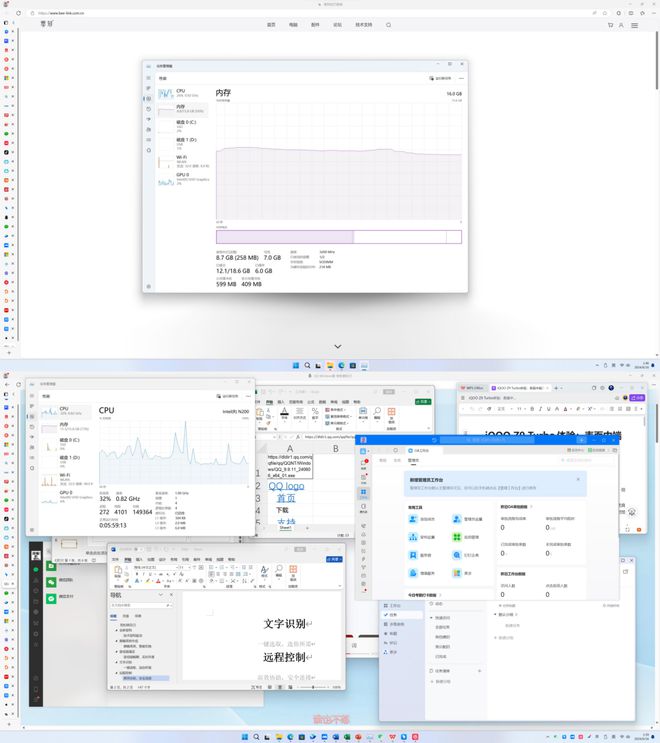
Task: Open the green four-square tool icon in DingTalk workbench
Action: click(x=457, y=537)
